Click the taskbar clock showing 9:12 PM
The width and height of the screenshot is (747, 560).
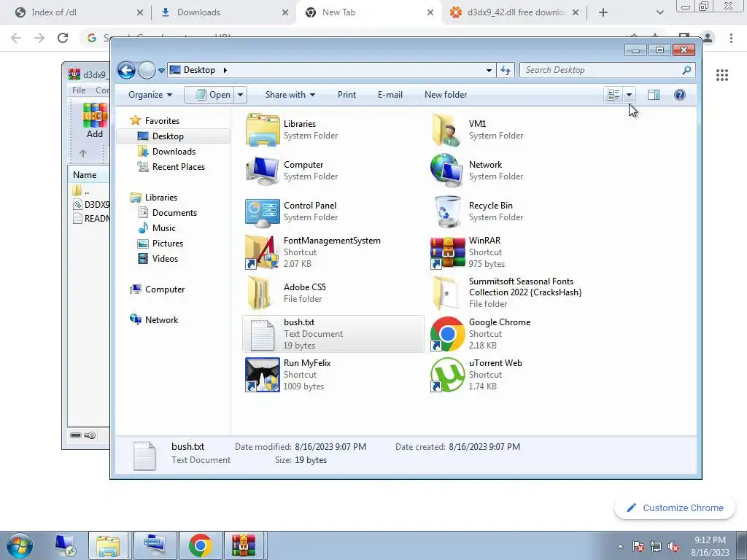710,546
